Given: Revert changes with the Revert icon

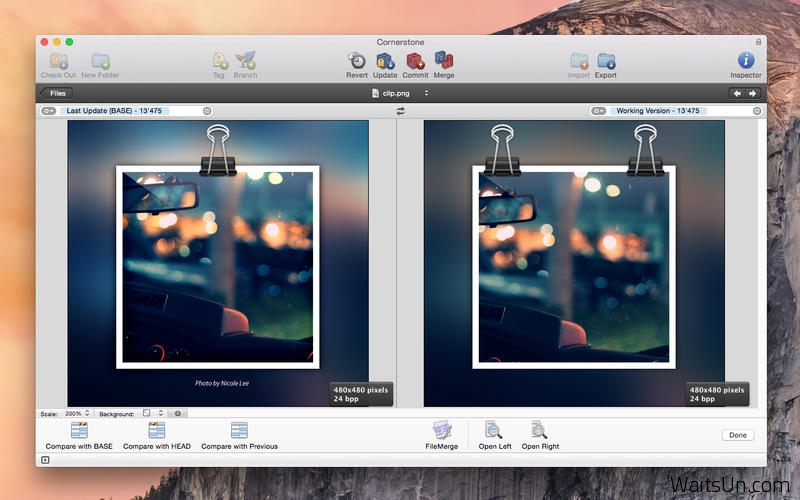Looking at the screenshot, I should click(357, 61).
